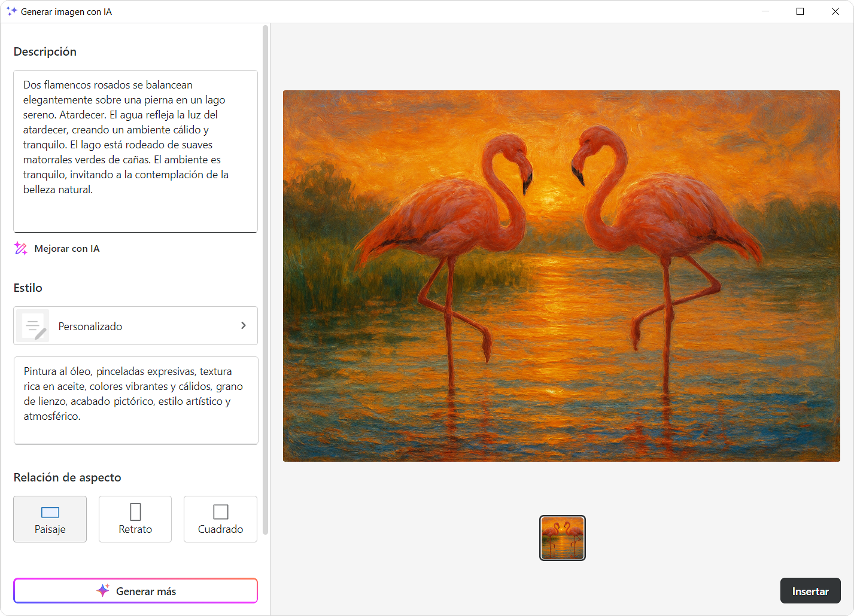The image size is (854, 616).
Task: Click the left panel vertical scrollbar
Action: click(x=266, y=280)
